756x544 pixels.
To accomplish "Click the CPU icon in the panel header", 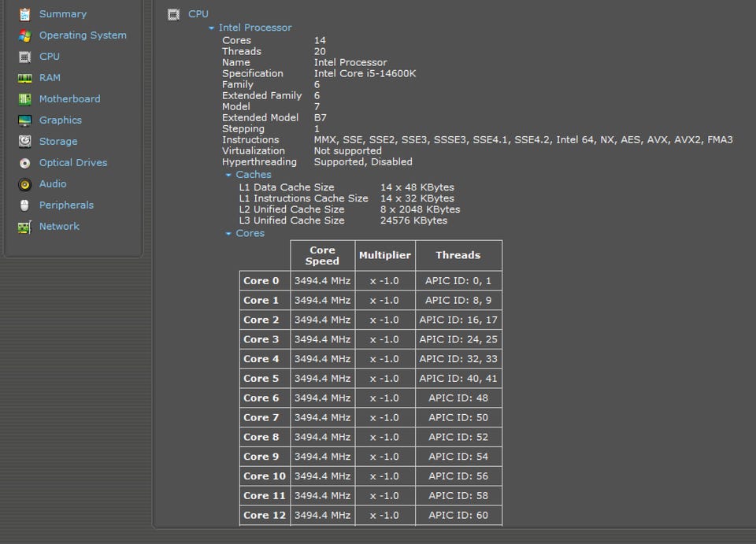I will coord(174,14).
